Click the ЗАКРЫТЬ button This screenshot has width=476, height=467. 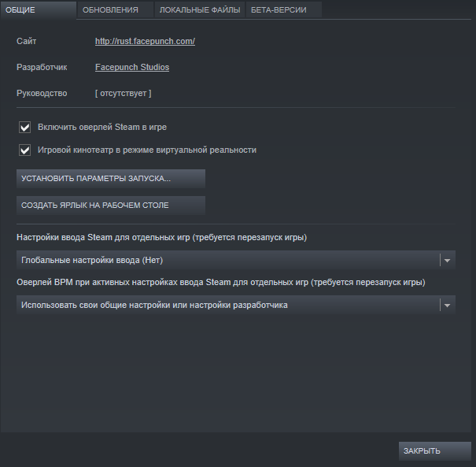point(435,451)
